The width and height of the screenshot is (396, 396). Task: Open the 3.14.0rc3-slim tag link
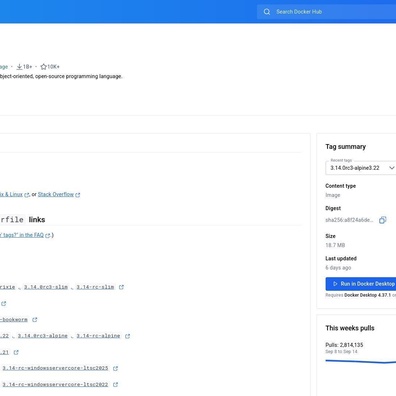tap(46, 287)
